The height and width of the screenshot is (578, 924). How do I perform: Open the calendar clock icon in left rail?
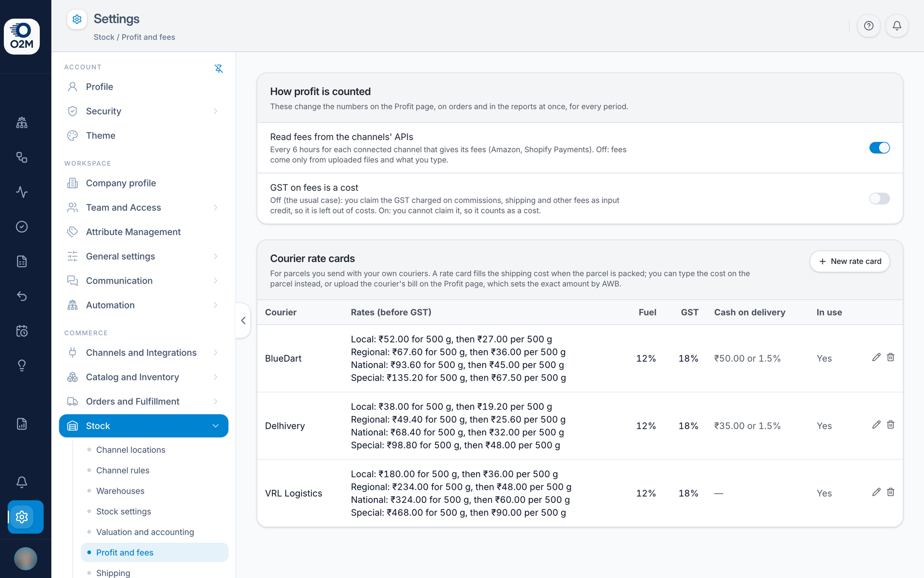coord(22,331)
